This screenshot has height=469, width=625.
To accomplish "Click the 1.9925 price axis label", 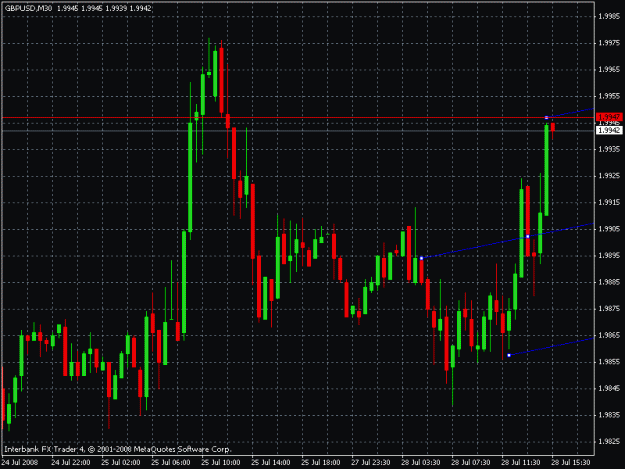I will 609,176.
